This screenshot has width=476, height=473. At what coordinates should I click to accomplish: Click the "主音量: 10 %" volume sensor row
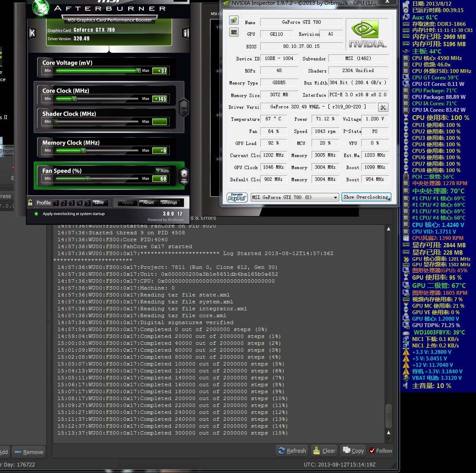click(427, 386)
